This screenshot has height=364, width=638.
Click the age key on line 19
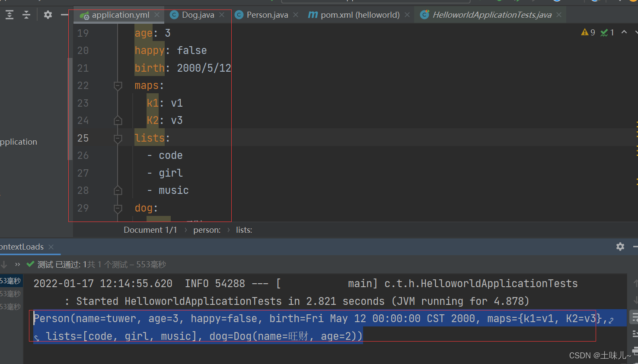coord(144,33)
